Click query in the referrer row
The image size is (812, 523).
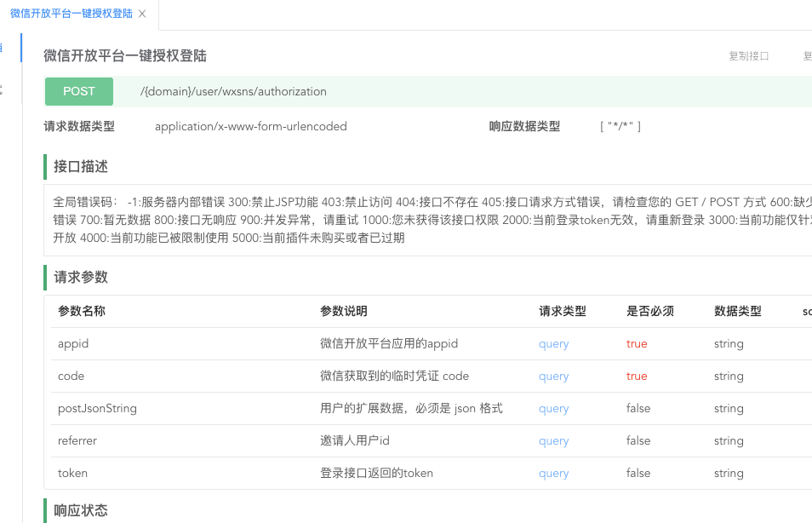pos(553,441)
